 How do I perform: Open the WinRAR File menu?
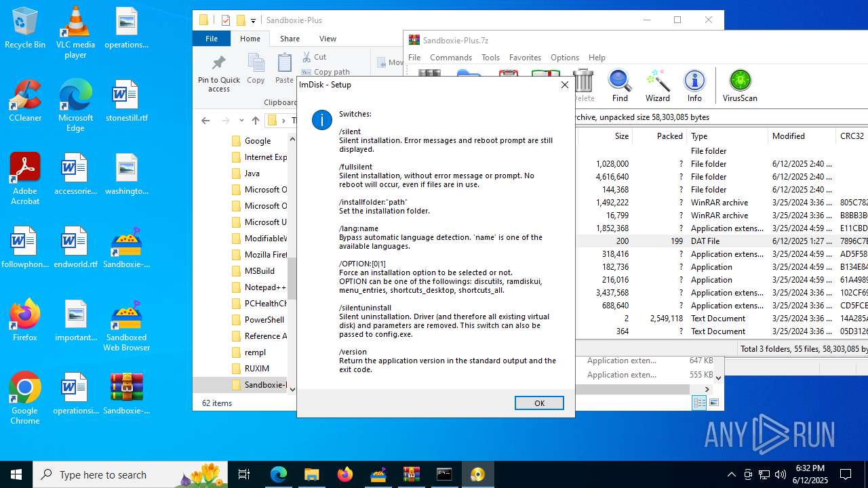414,57
